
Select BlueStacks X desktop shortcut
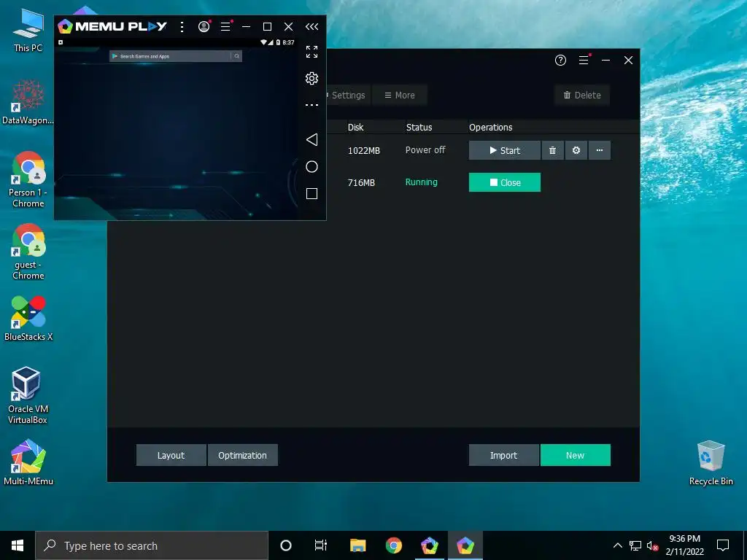pos(28,318)
